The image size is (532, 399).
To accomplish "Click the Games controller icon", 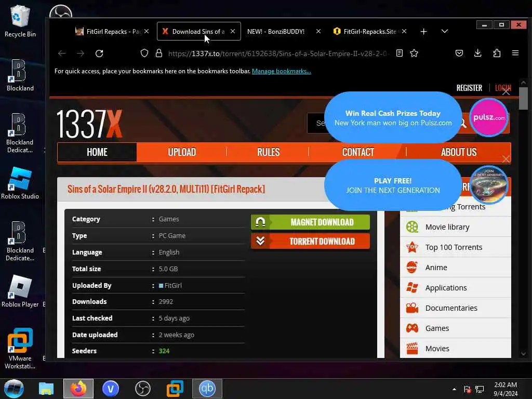I will pos(412,328).
